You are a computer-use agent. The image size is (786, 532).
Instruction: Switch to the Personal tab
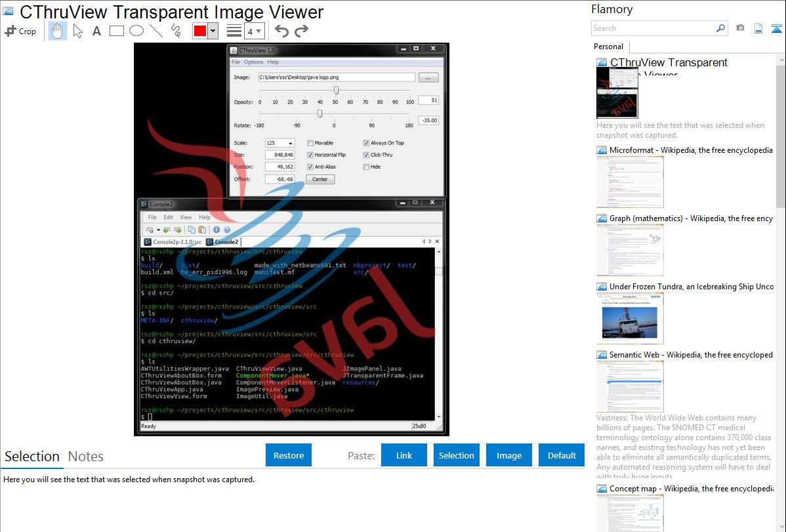pos(609,47)
